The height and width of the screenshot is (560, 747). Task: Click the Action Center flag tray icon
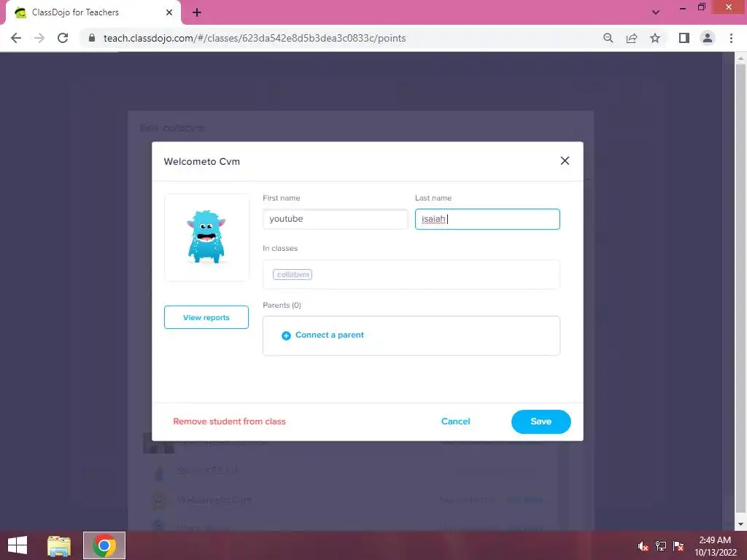click(x=678, y=546)
